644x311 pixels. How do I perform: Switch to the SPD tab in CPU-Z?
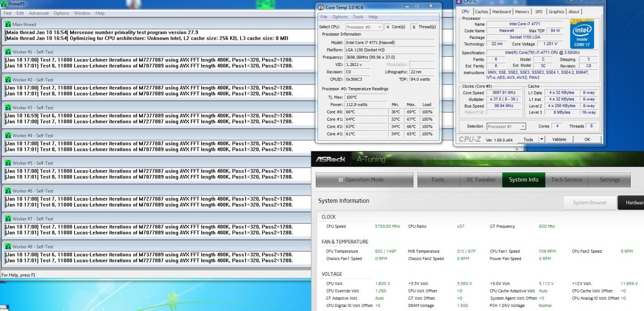539,12
